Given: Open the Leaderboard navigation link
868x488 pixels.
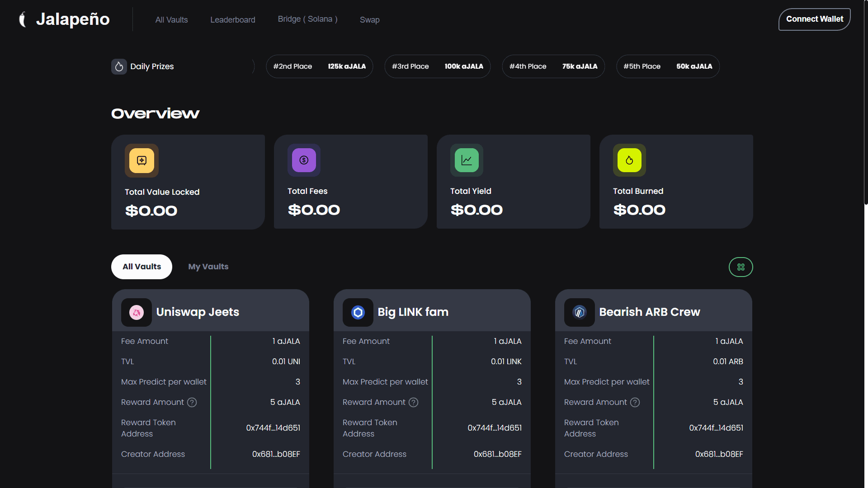Looking at the screenshot, I should click(233, 20).
